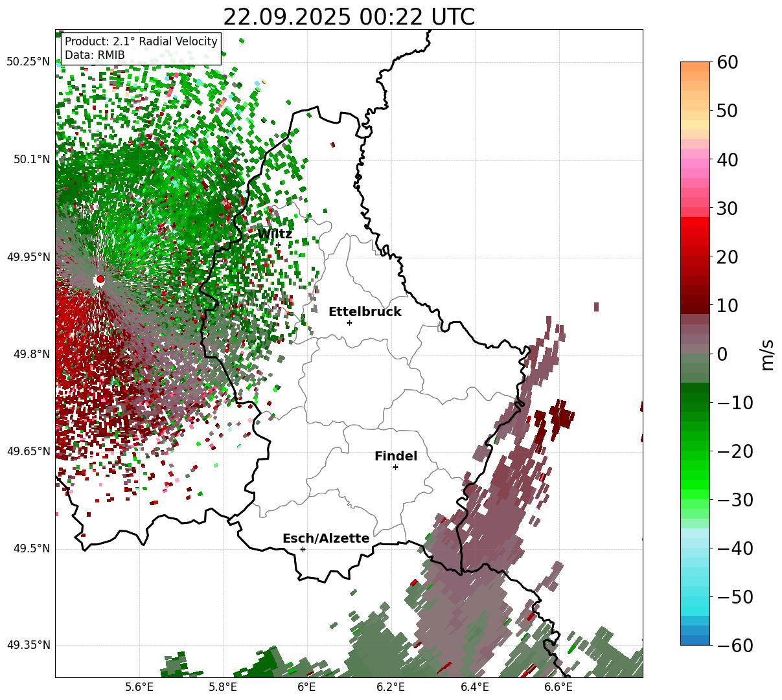Viewport: 782px width, 700px height.
Task: Click the Wiltz station cross marker
Action: [279, 245]
